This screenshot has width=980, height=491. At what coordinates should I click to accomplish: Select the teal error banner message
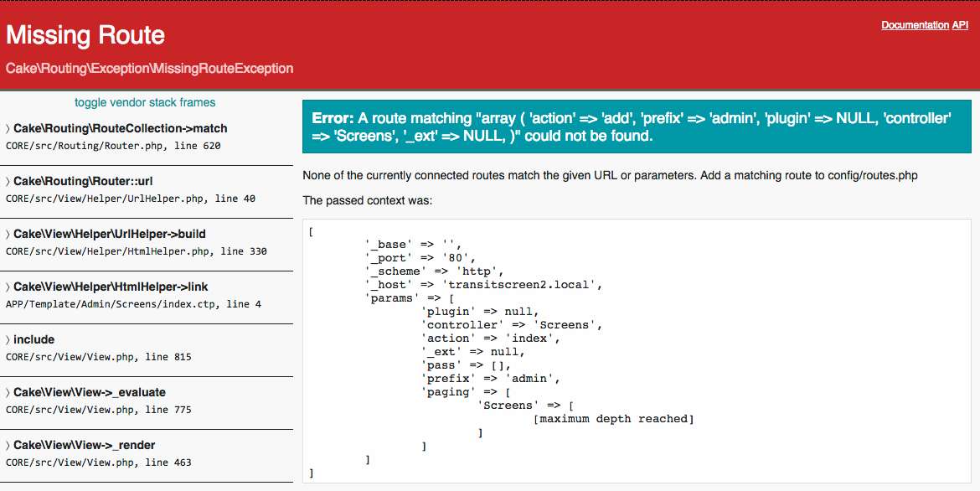tap(637, 127)
